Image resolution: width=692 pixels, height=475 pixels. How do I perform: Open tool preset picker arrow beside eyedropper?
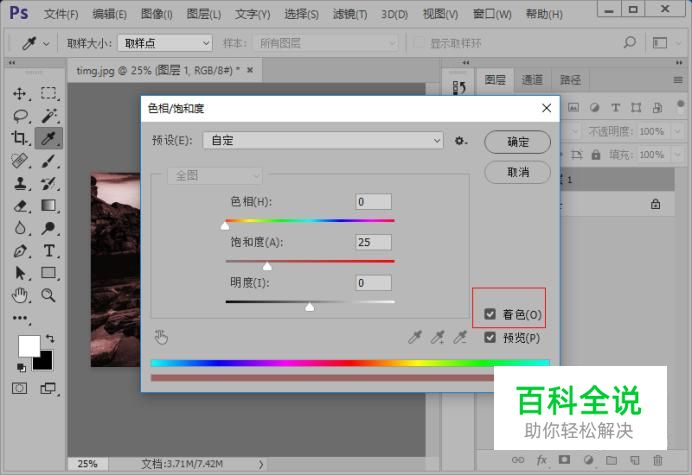point(46,43)
